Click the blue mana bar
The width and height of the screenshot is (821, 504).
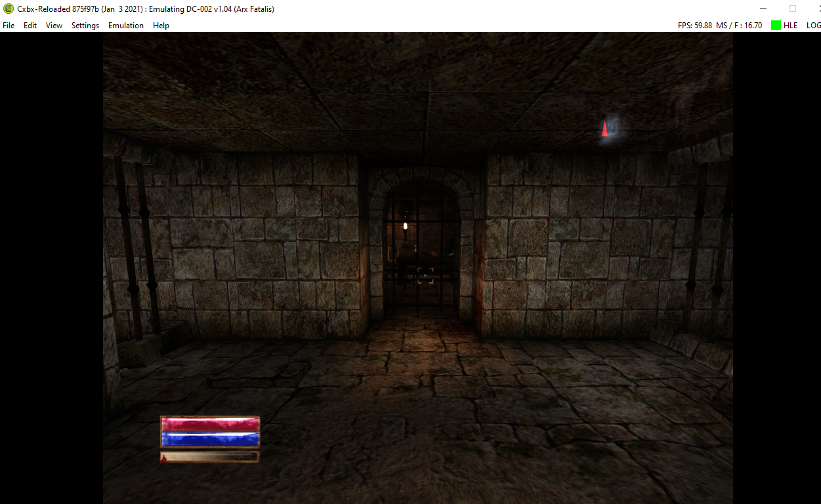tap(210, 440)
